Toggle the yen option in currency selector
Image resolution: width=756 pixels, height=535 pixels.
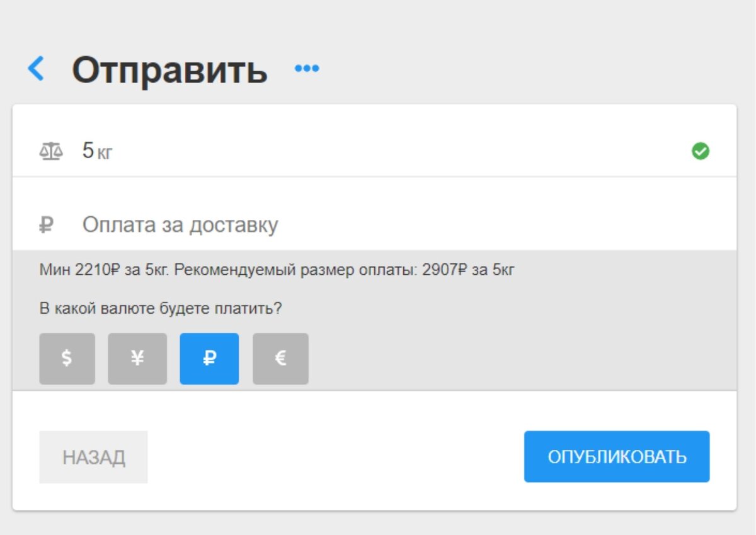137,358
